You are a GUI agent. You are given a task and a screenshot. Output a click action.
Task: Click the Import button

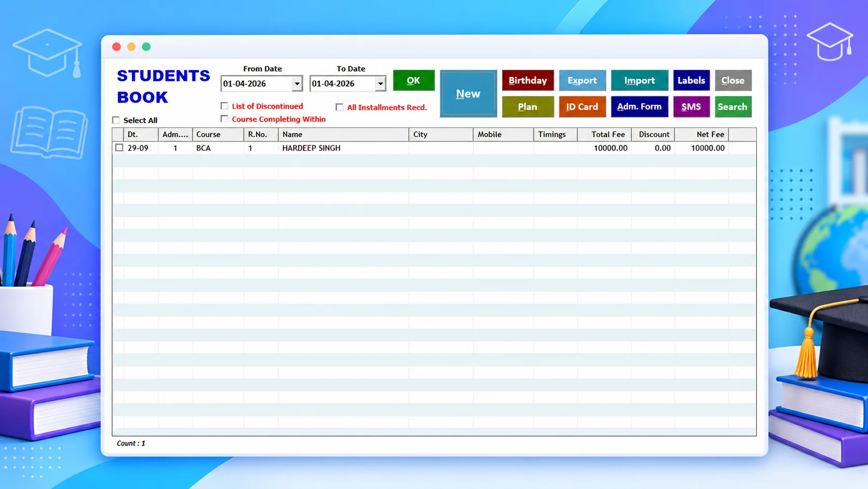click(x=639, y=81)
